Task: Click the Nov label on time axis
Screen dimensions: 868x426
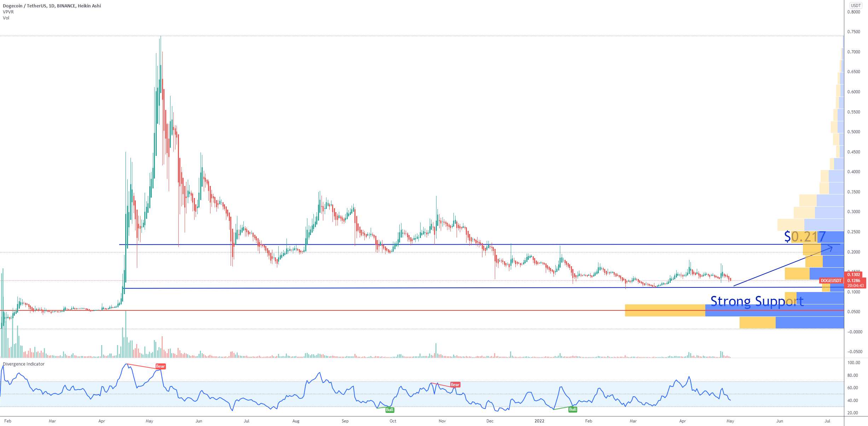Action: pos(442,421)
